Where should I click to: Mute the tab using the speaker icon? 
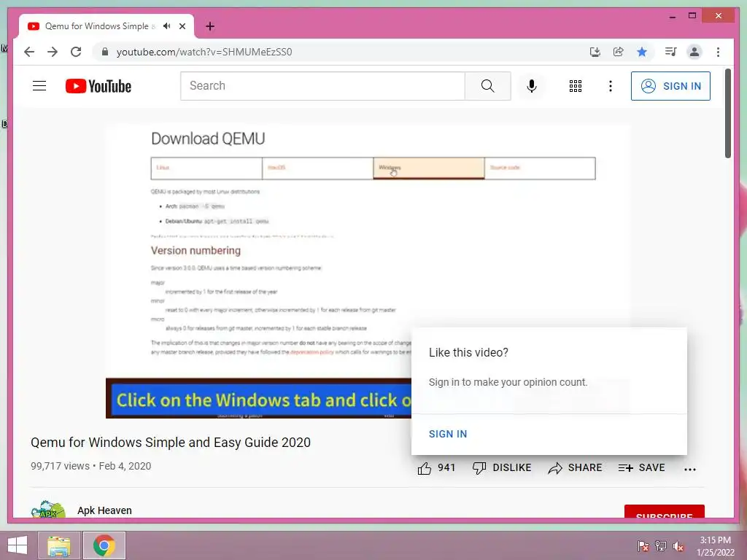(x=166, y=26)
